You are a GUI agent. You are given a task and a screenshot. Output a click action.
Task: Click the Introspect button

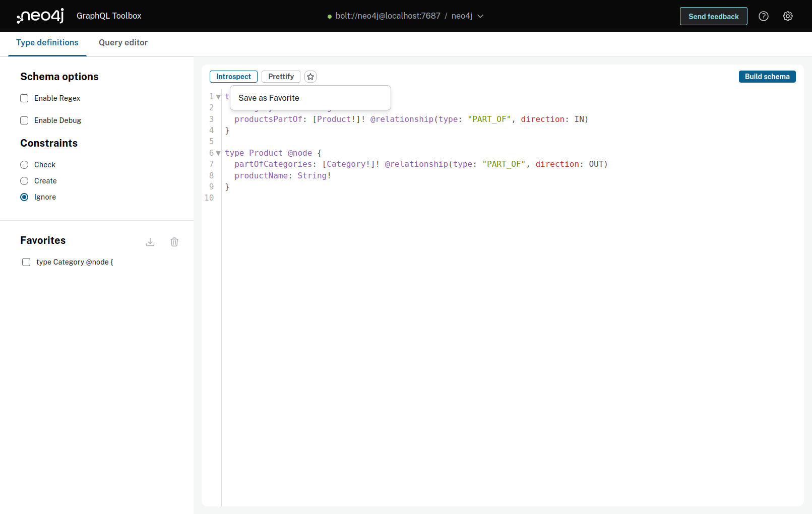coord(233,77)
